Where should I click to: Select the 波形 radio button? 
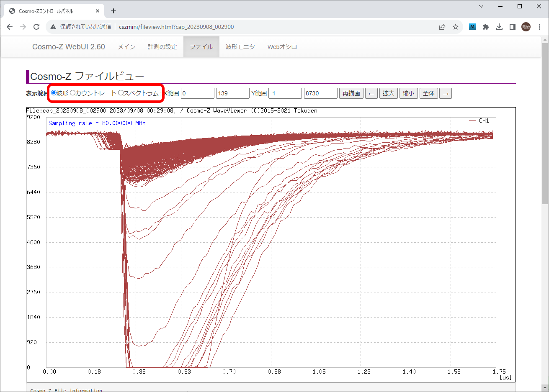(54, 93)
